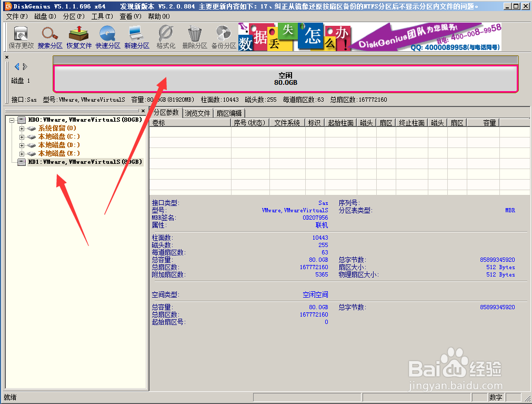Open the 查看(V) menu
This screenshot has height=404, width=532.
point(131,16)
